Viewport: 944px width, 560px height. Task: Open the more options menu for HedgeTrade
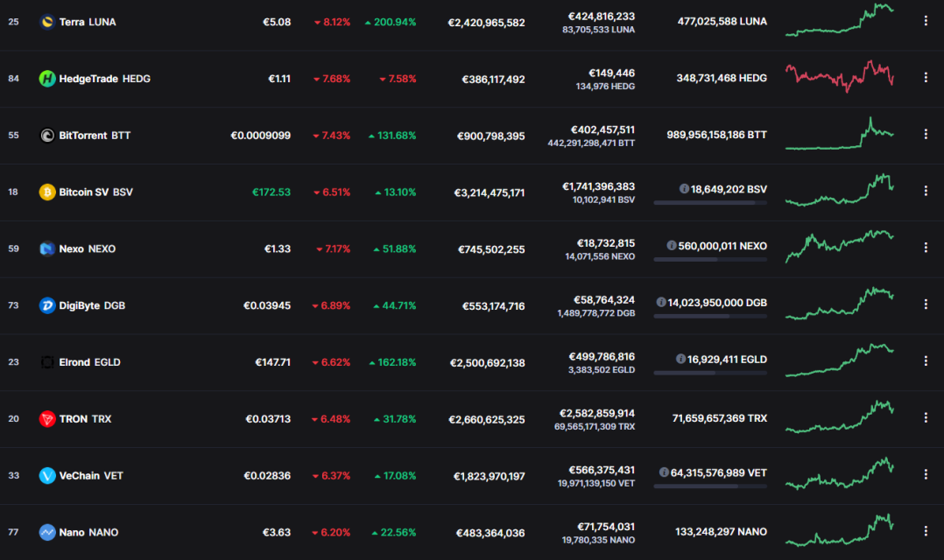926,78
